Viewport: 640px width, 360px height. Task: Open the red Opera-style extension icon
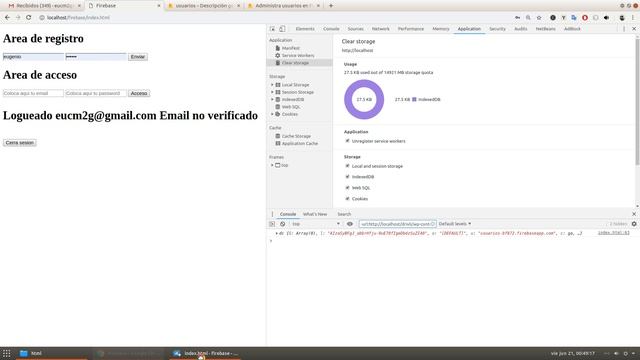coord(585,18)
